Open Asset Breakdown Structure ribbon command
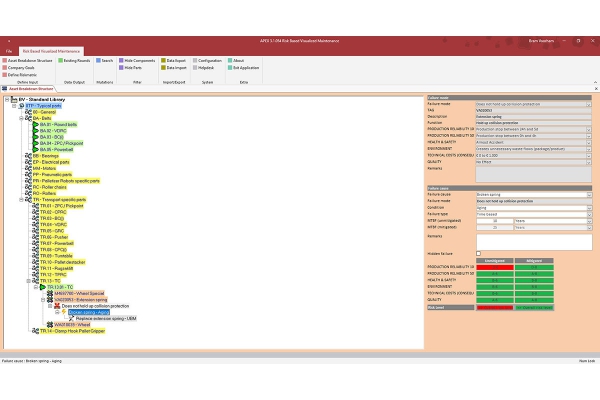This screenshot has height=400, width=600. click(x=27, y=60)
